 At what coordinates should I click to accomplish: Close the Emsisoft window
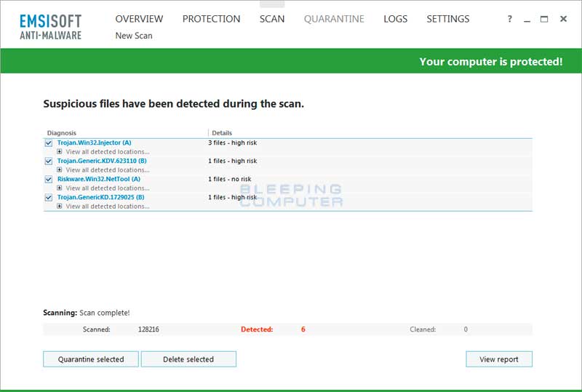563,19
